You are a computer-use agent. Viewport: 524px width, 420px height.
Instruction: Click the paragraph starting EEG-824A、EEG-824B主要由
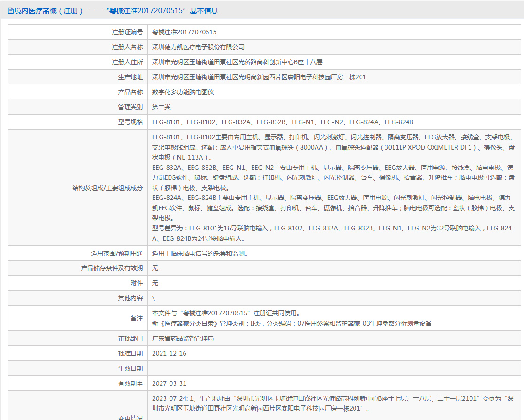(333, 208)
